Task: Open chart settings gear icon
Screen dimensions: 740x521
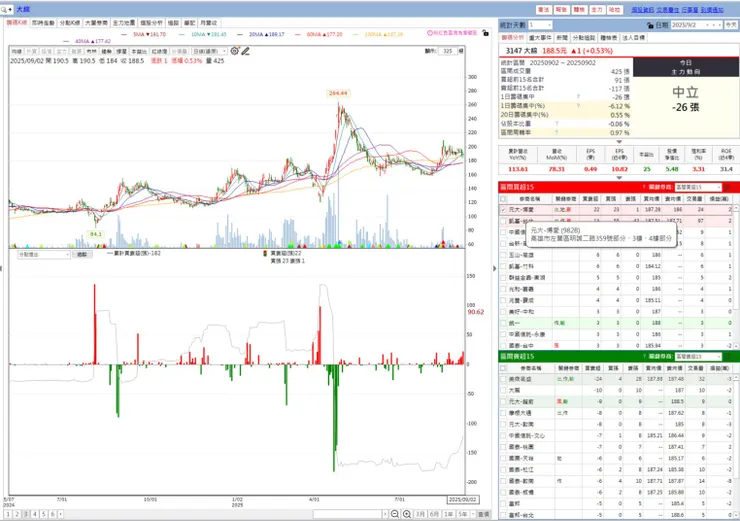Action: pos(235,51)
